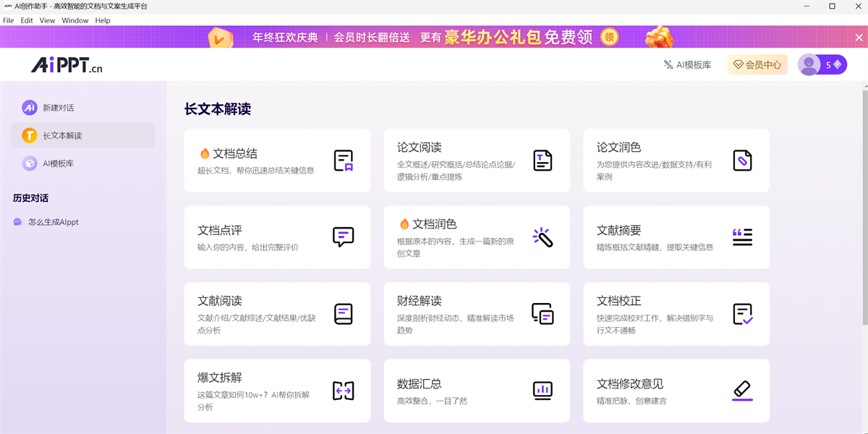Click the user avatar in header
The width and height of the screenshot is (868, 434).
click(x=809, y=65)
